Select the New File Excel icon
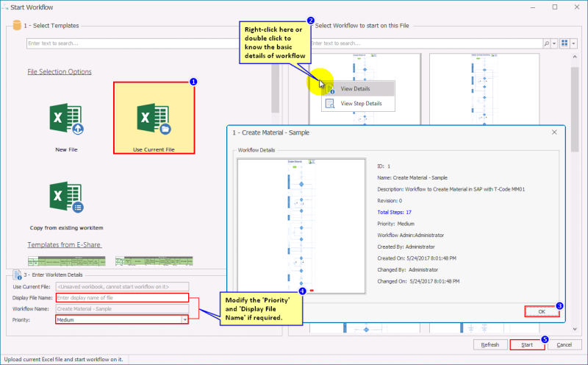 click(x=65, y=119)
